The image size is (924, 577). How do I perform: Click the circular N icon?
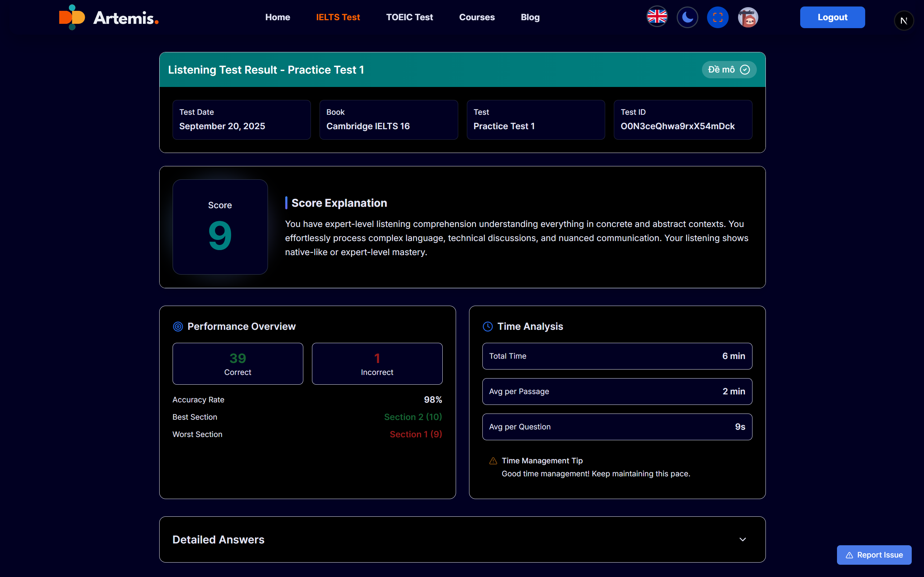pos(903,21)
